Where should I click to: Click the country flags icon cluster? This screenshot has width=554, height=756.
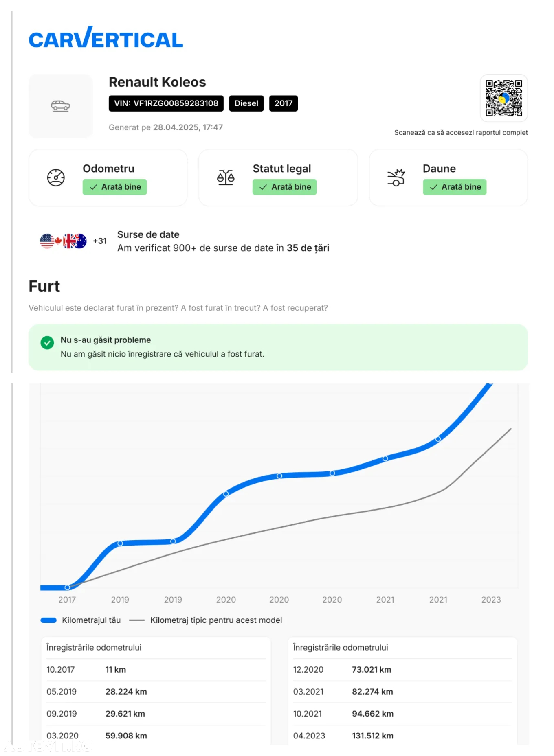point(63,241)
